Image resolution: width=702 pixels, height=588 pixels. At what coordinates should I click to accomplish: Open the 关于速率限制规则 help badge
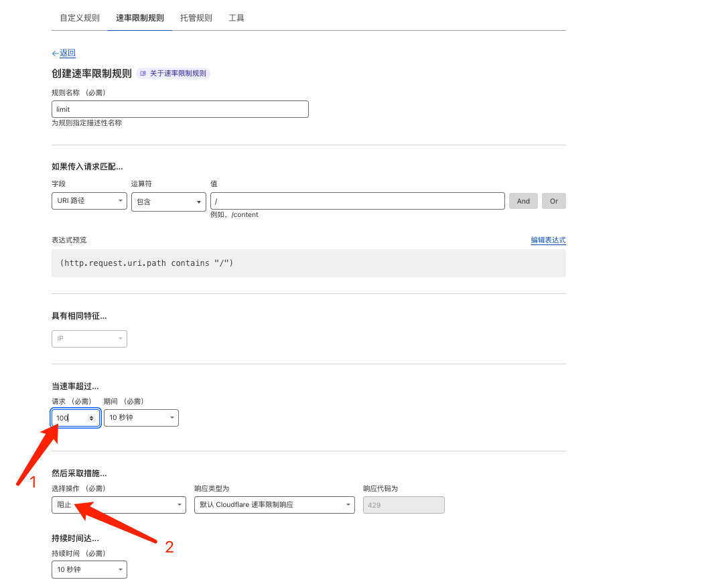[x=173, y=74]
